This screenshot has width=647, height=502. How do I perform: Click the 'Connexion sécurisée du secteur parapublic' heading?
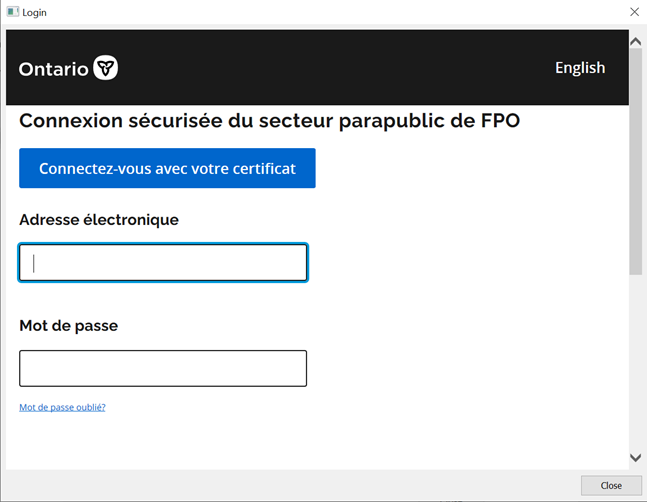coord(269,121)
